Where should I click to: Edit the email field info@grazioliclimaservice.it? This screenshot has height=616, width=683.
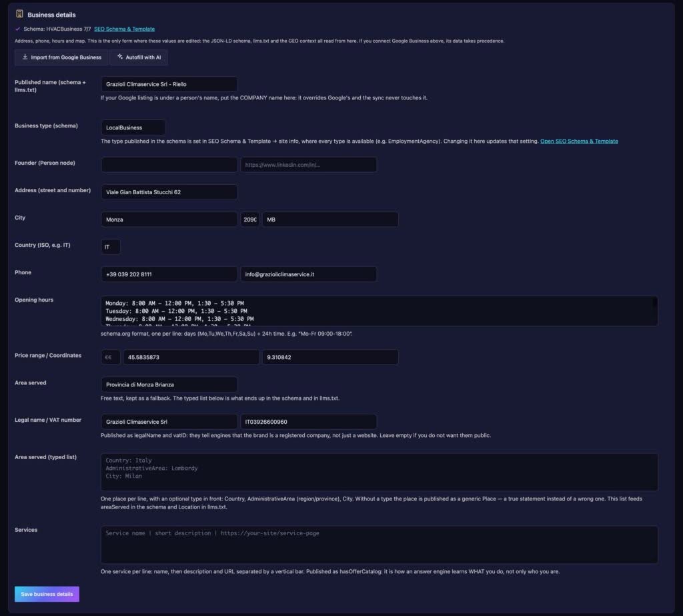click(308, 274)
